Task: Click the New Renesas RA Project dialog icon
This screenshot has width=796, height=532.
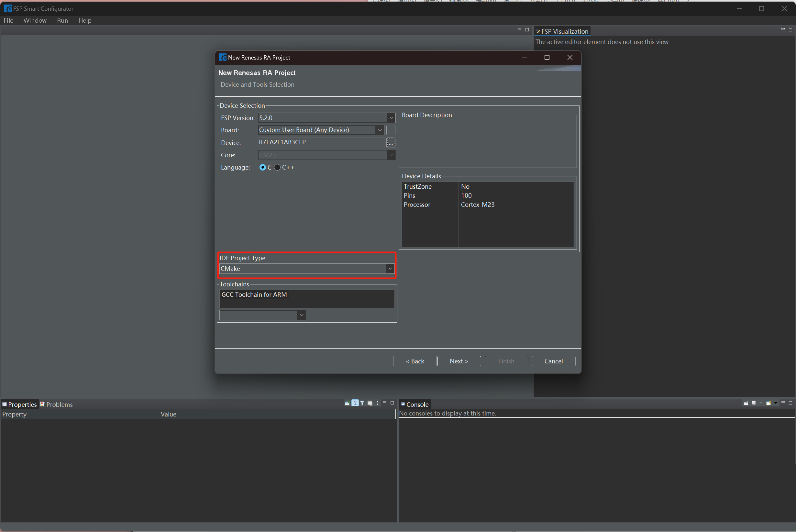Action: coord(223,57)
